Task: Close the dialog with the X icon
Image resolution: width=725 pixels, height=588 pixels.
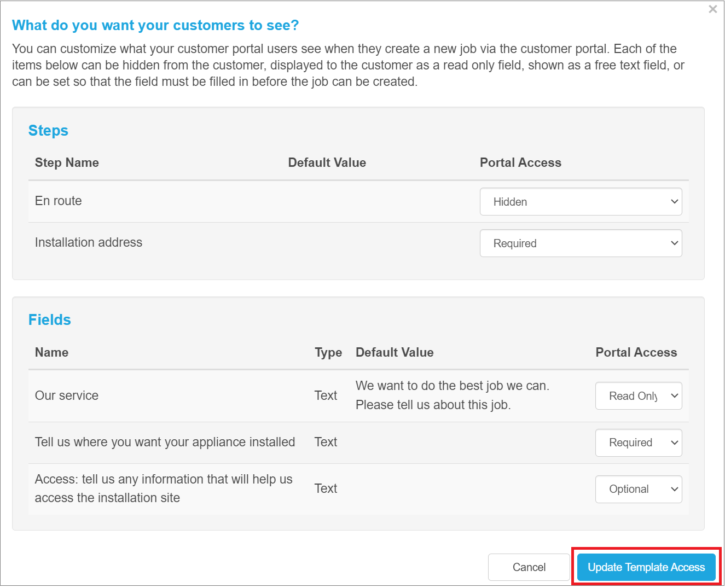Action: [712, 9]
